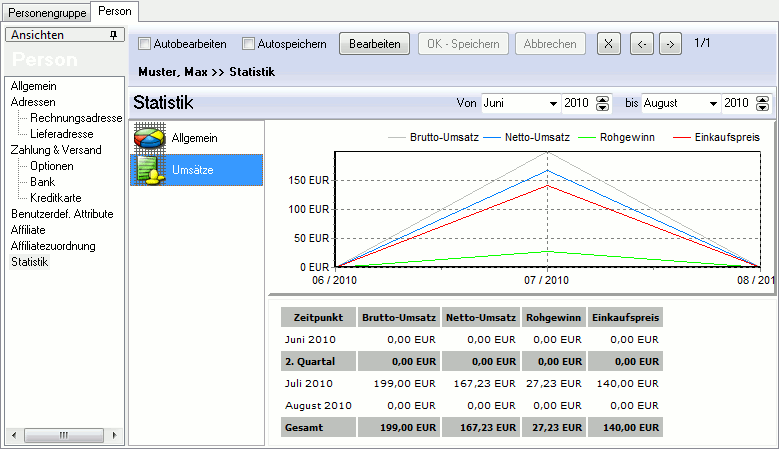The width and height of the screenshot is (779, 449).
Task: Adjust the bis year 2010 stepper
Action: (x=762, y=103)
